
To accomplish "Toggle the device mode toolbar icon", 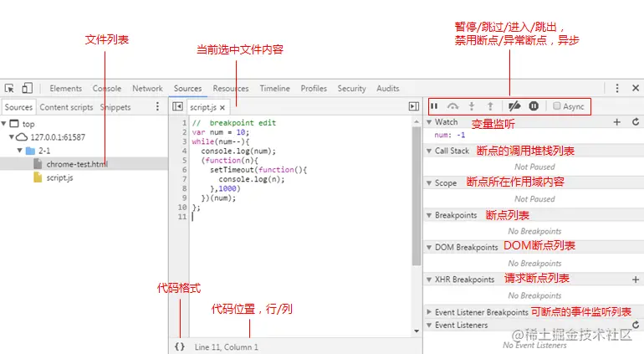I will pyautogui.click(x=27, y=88).
